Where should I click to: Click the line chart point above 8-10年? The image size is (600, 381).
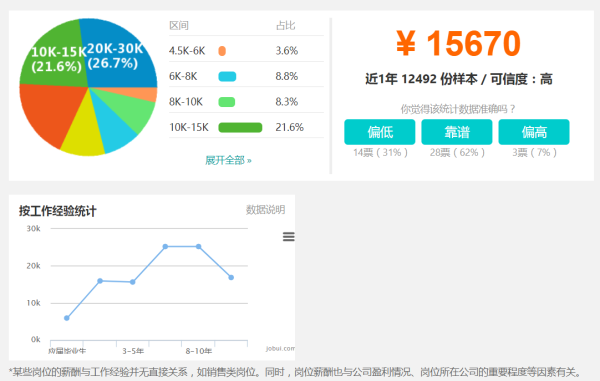[x=198, y=247]
